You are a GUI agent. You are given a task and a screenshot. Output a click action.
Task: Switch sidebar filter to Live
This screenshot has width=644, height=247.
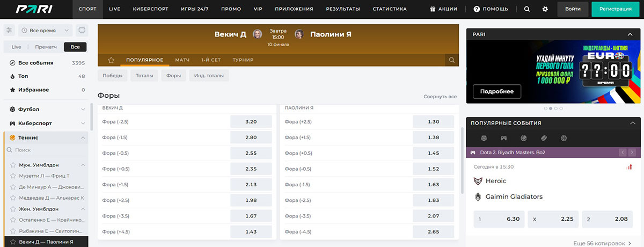tap(16, 47)
